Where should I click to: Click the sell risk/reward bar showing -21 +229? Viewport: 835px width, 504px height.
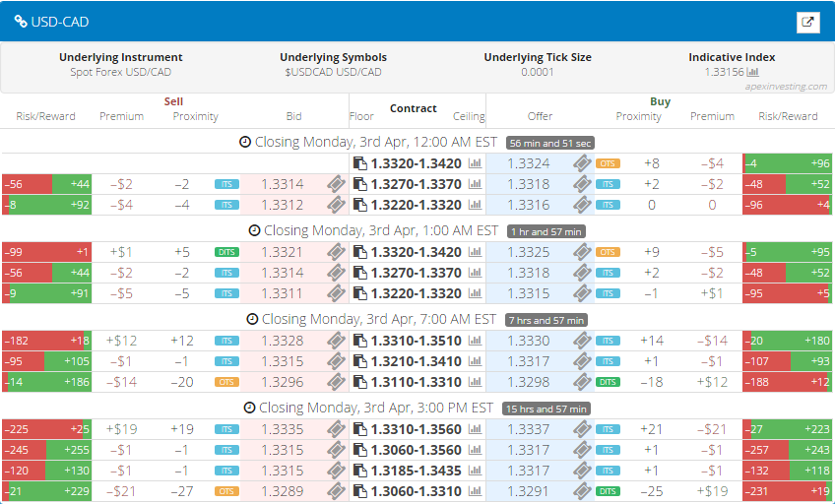(x=47, y=491)
